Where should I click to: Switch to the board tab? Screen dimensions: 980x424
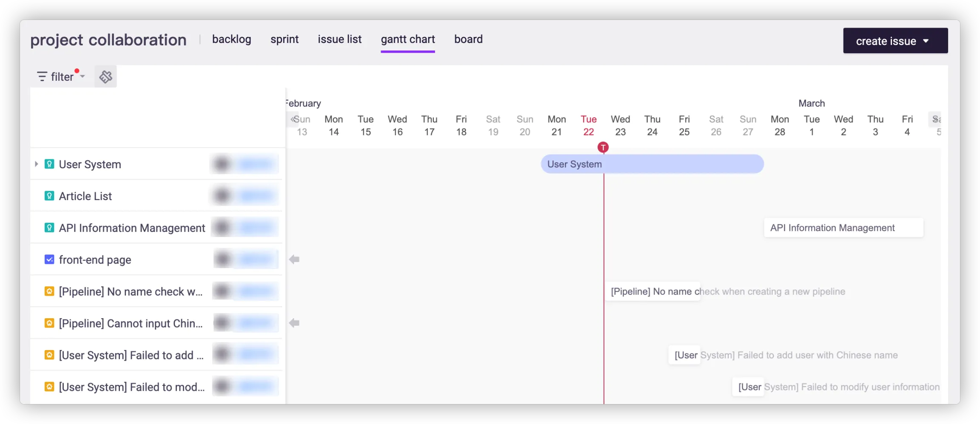pyautogui.click(x=468, y=39)
